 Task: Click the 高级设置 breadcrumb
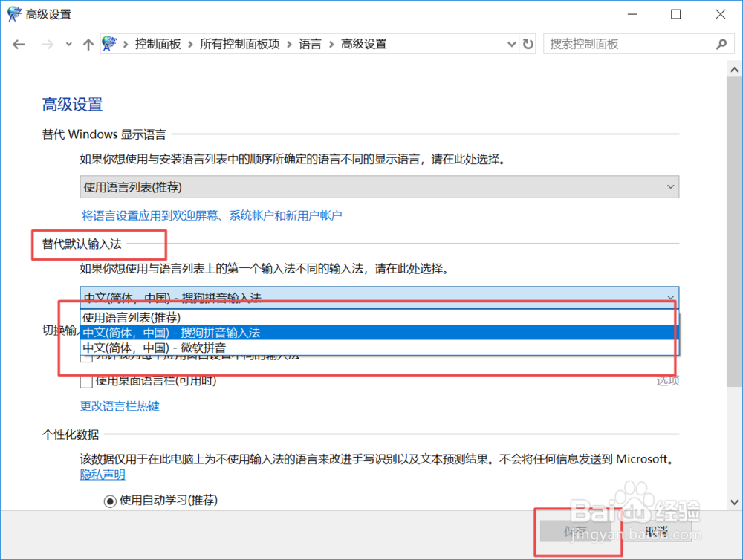[x=364, y=44]
